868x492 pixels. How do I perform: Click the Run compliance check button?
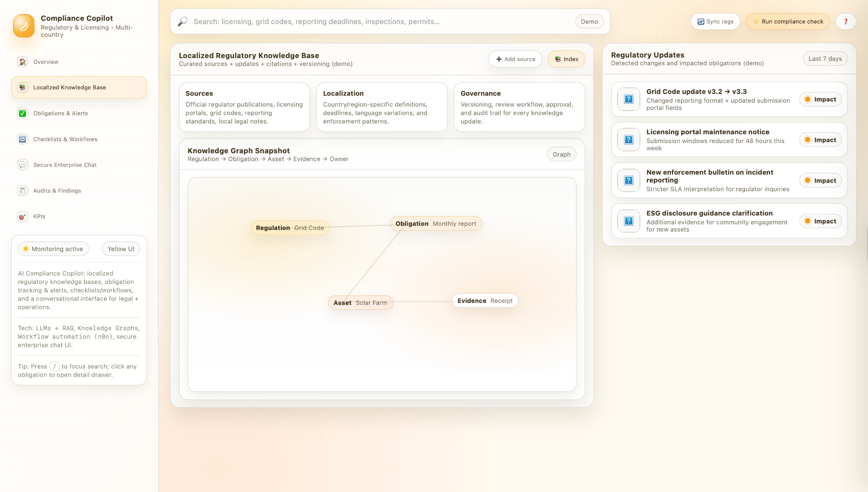(787, 22)
